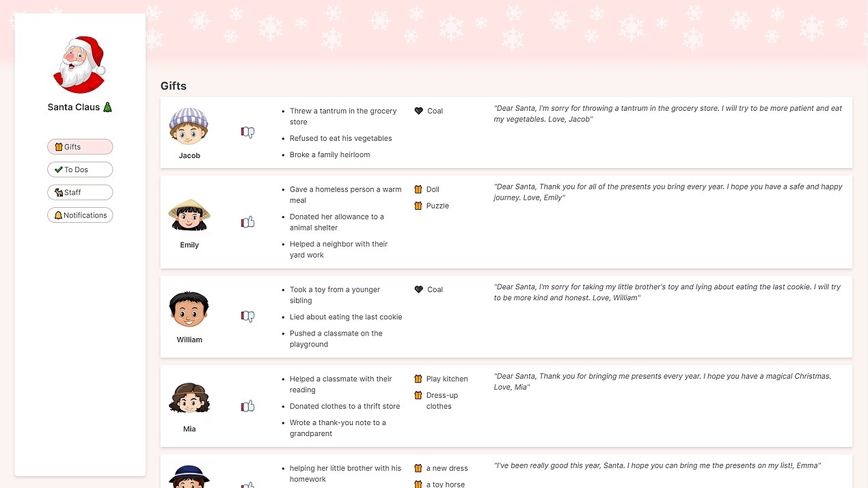Toggle thumbs up rating for Mia

coord(247,405)
